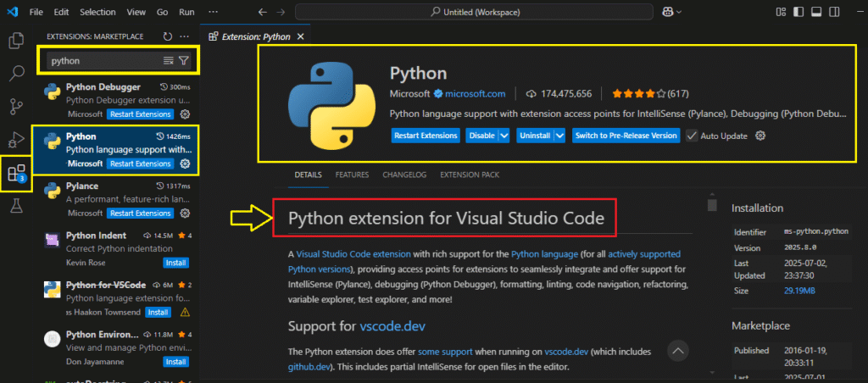Open Extensions view more actions ellipsis
Image resolution: width=868 pixels, height=383 pixels.
185,36
